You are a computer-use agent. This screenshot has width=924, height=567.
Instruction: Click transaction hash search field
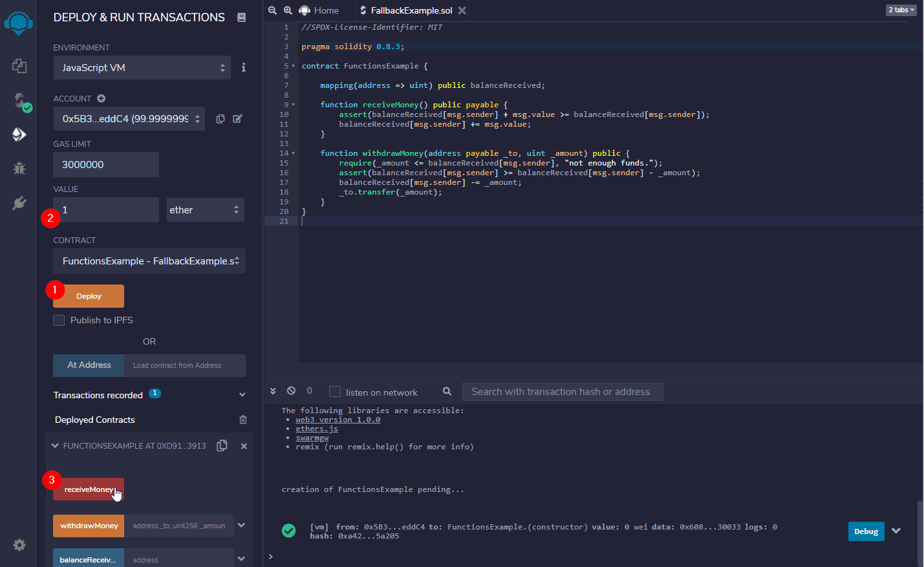tap(563, 392)
